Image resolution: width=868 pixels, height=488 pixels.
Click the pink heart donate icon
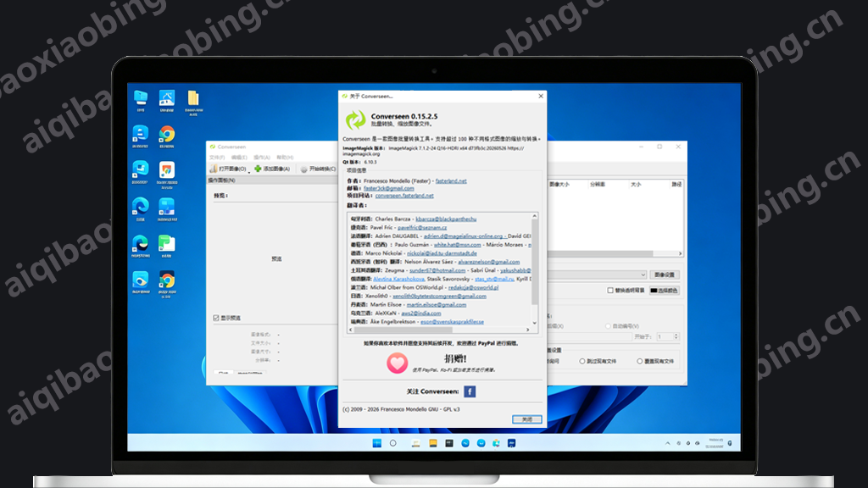click(x=397, y=363)
